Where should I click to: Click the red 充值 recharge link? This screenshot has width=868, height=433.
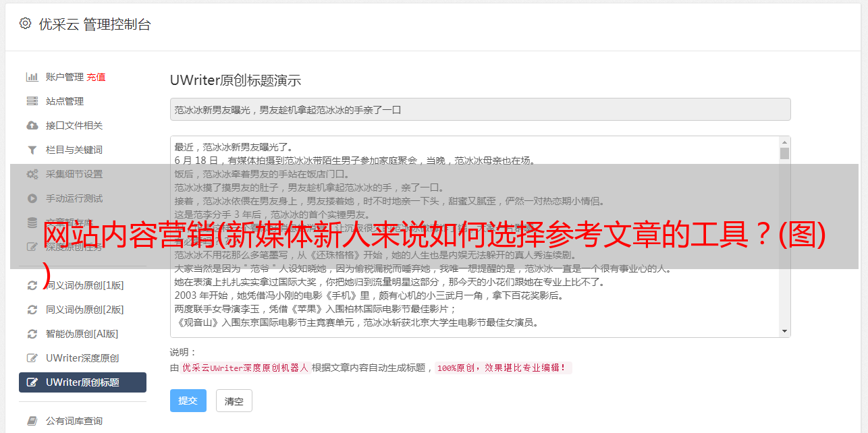[x=96, y=77]
